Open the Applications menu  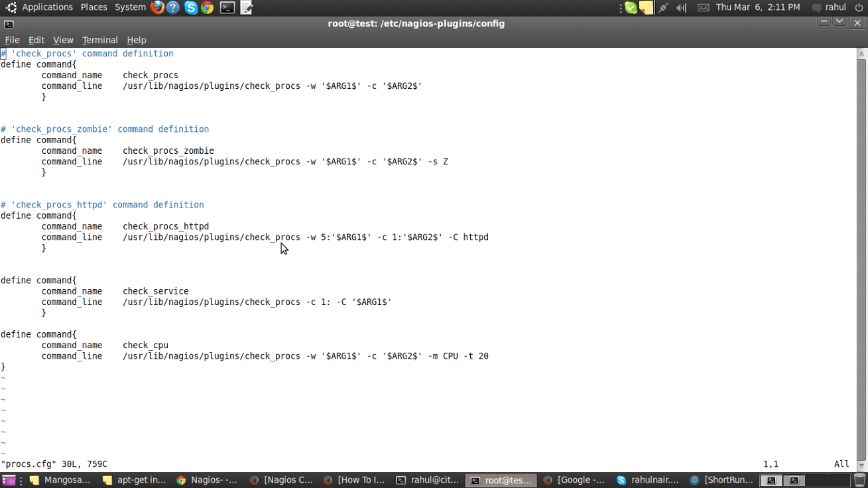[47, 7]
